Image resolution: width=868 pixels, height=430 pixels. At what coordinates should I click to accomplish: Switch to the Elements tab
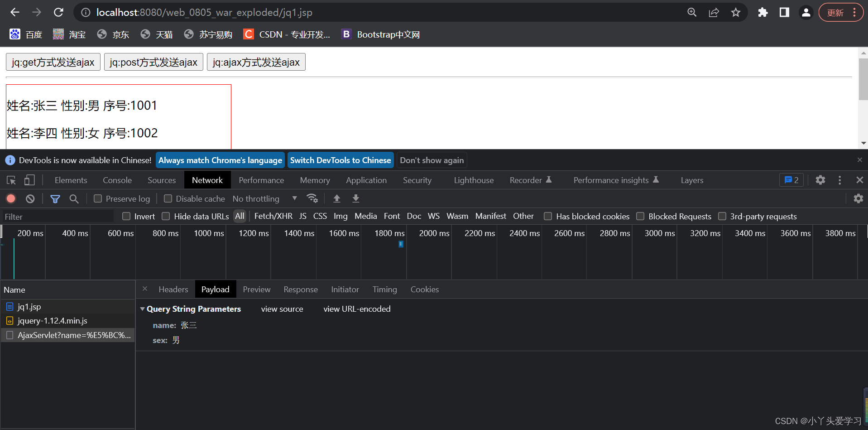pyautogui.click(x=71, y=180)
